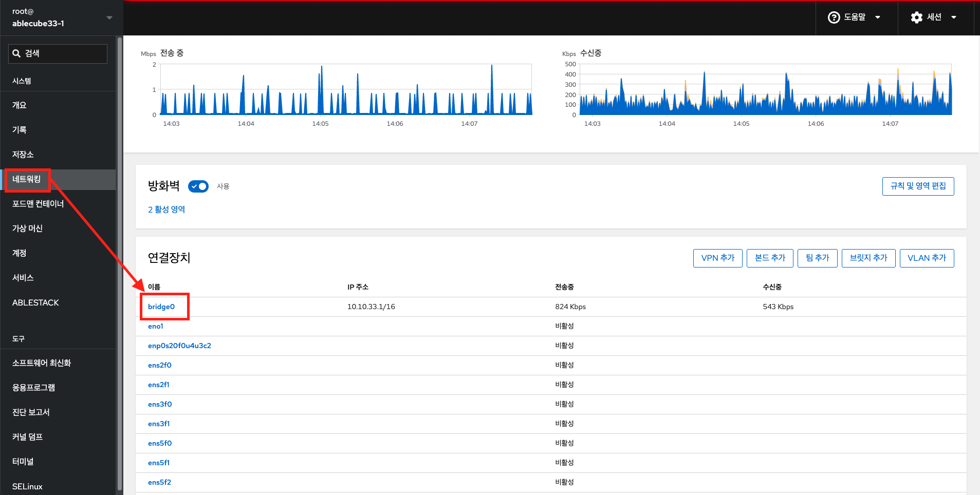Open the help dropdown caret
The width and height of the screenshot is (980, 495).
tap(878, 17)
